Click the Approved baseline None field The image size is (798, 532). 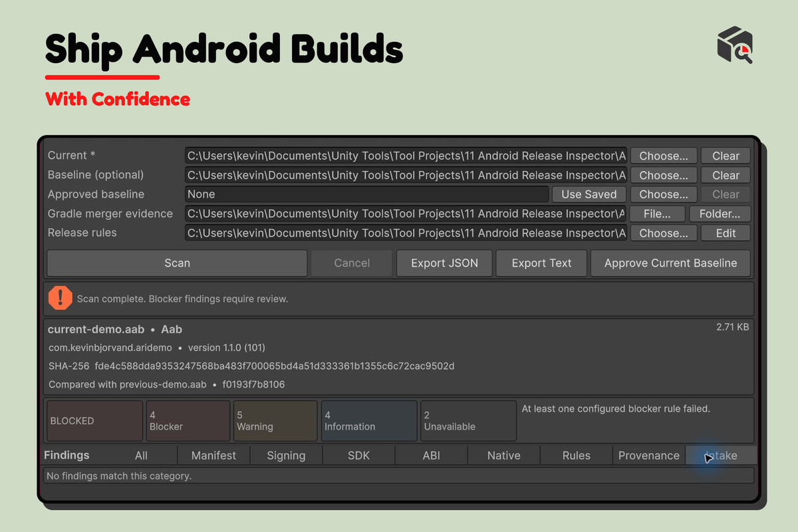point(366,194)
